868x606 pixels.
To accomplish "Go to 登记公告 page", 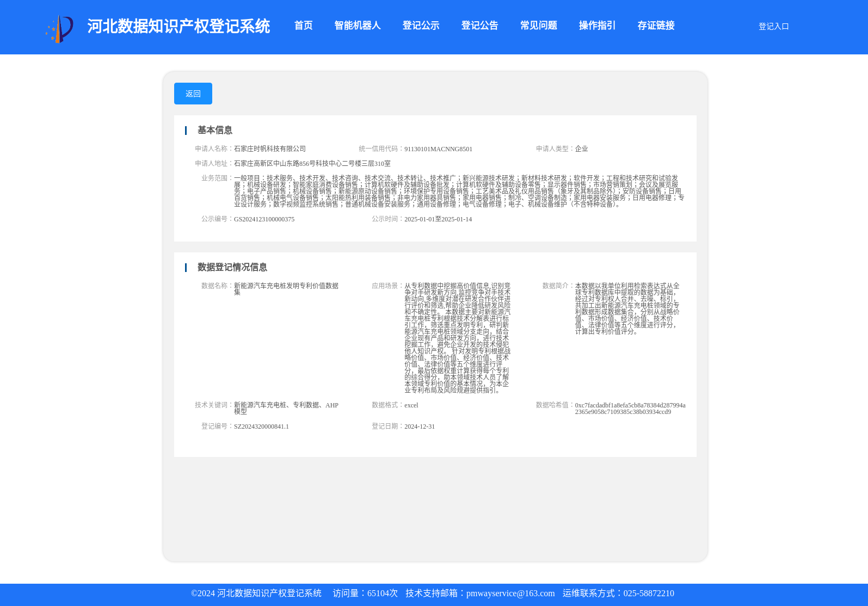I will click(x=479, y=26).
